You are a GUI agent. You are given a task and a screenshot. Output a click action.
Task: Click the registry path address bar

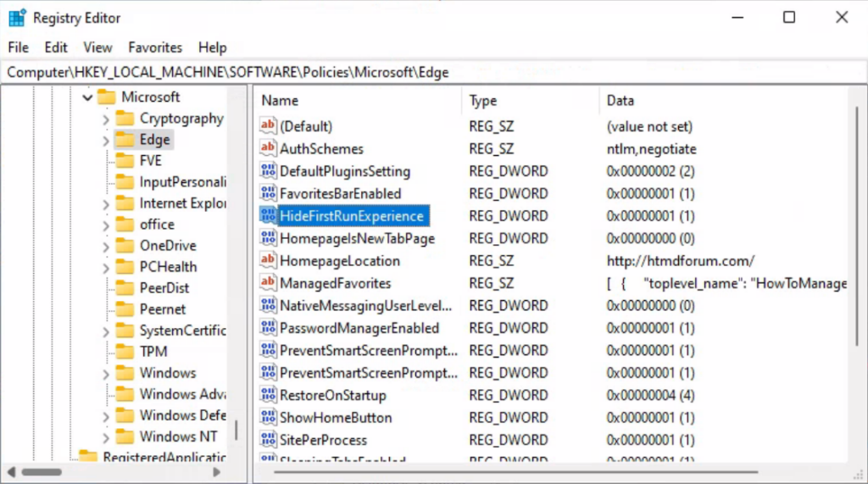[x=434, y=72]
